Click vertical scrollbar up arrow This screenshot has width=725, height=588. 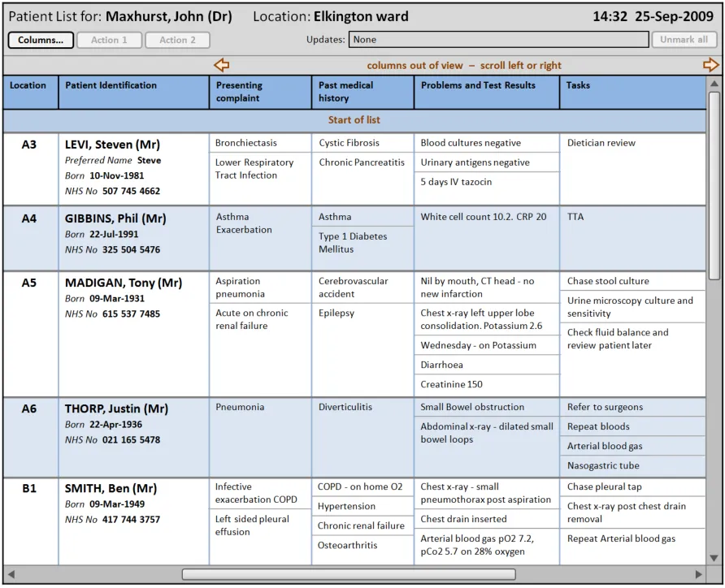coord(714,83)
